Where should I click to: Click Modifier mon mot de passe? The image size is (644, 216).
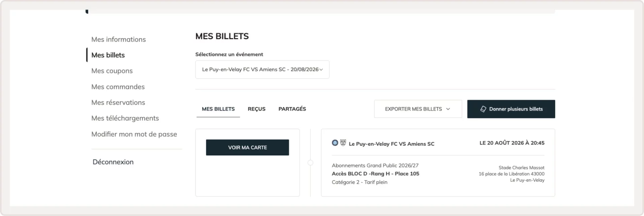134,134
